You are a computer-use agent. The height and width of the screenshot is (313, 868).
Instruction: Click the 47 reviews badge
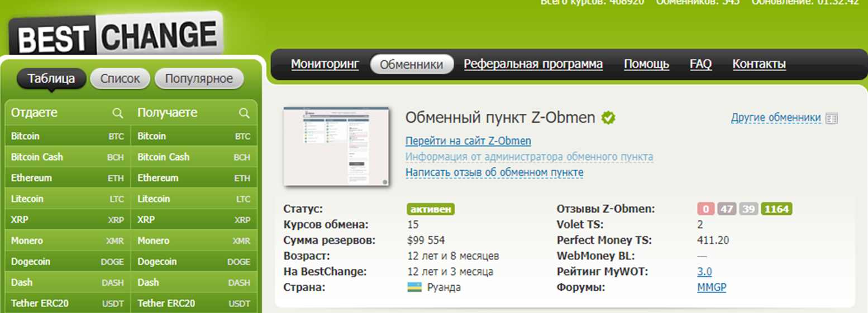pyautogui.click(x=727, y=209)
